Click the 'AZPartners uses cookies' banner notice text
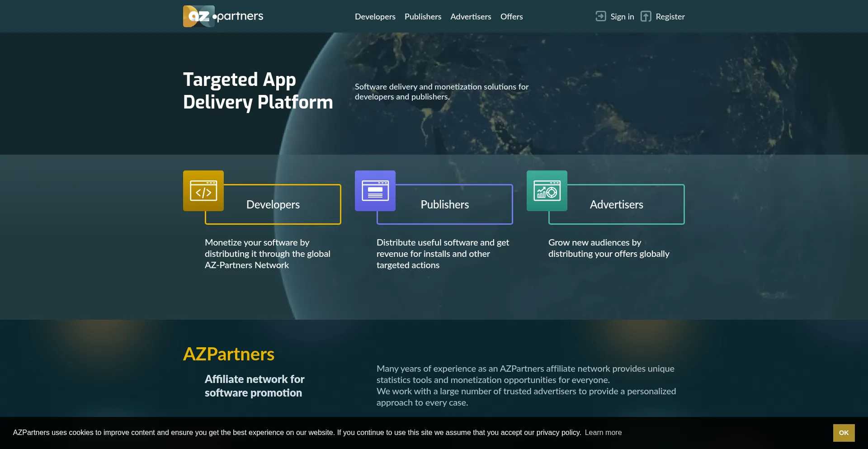This screenshot has width=868, height=449. (x=297, y=433)
